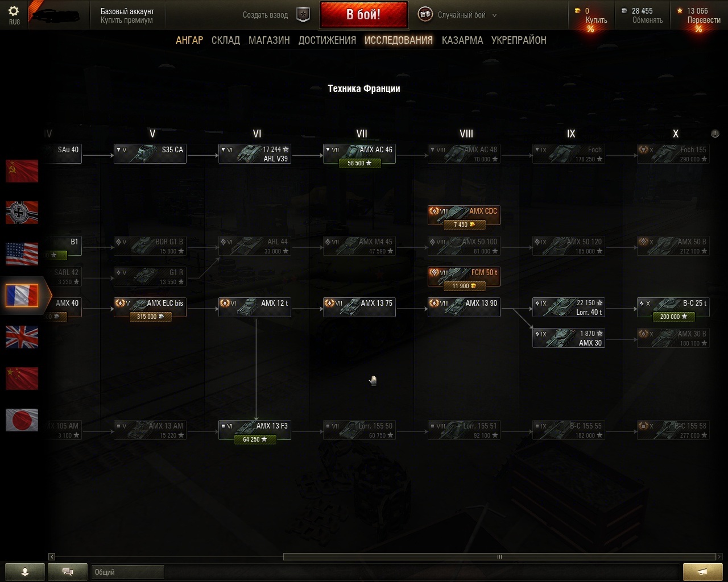Open the КАЗАРМА tab
This screenshot has width=728, height=582.
(462, 40)
